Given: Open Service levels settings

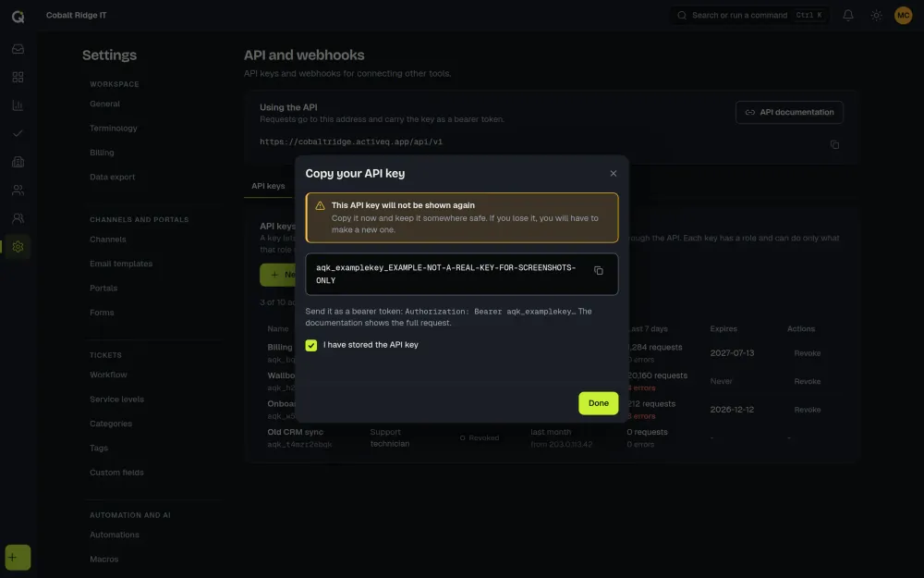Looking at the screenshot, I should pos(116,400).
